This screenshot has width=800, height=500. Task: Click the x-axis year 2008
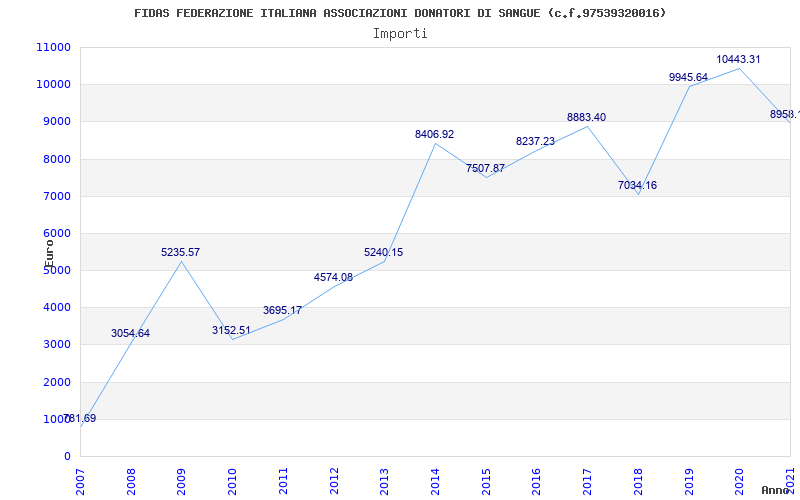point(131,482)
